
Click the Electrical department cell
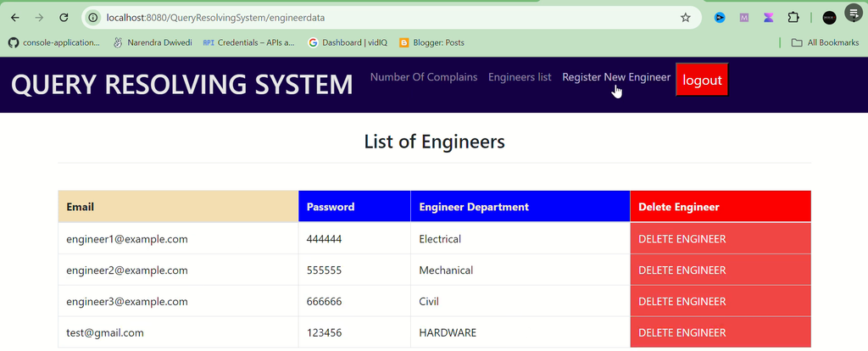coord(520,239)
